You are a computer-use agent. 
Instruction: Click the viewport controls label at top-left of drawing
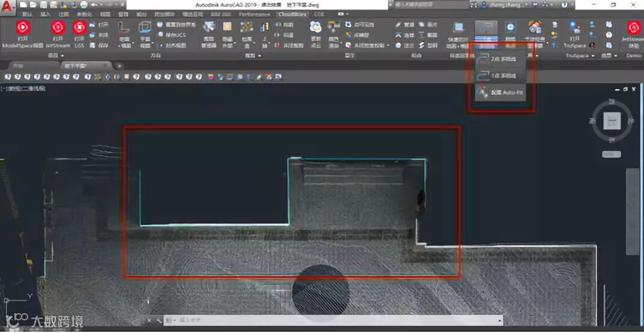point(23,88)
